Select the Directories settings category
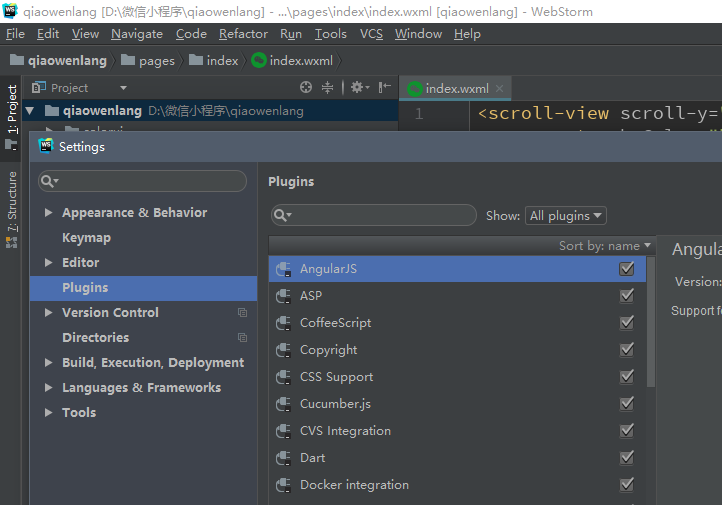Viewport: 722px width, 505px height. click(96, 337)
